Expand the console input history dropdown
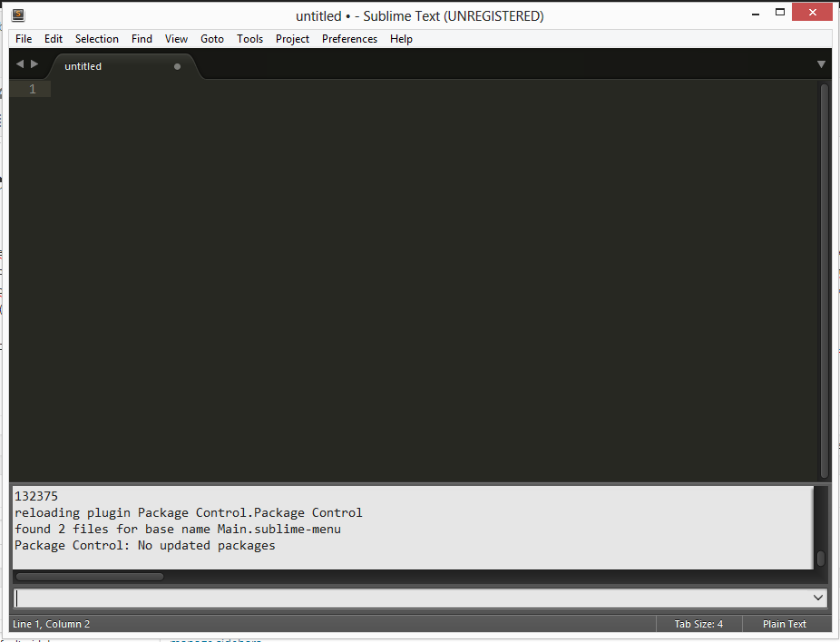The width and height of the screenshot is (840, 642). tap(818, 598)
